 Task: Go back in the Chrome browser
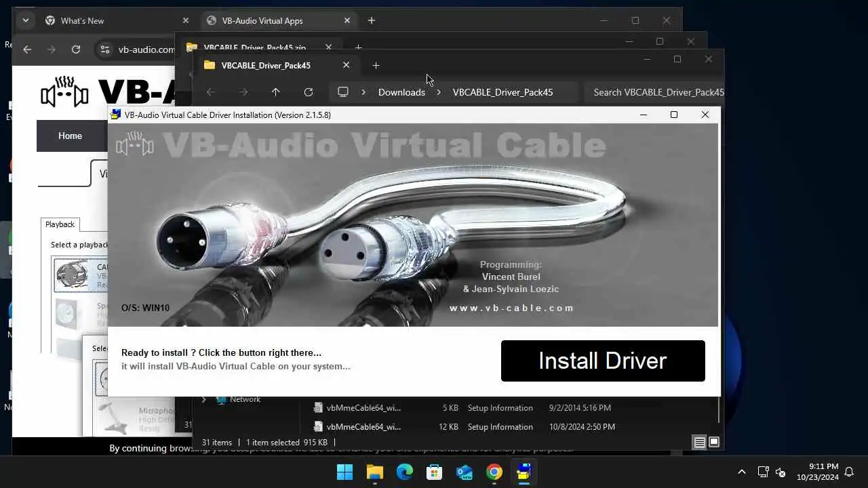[27, 49]
